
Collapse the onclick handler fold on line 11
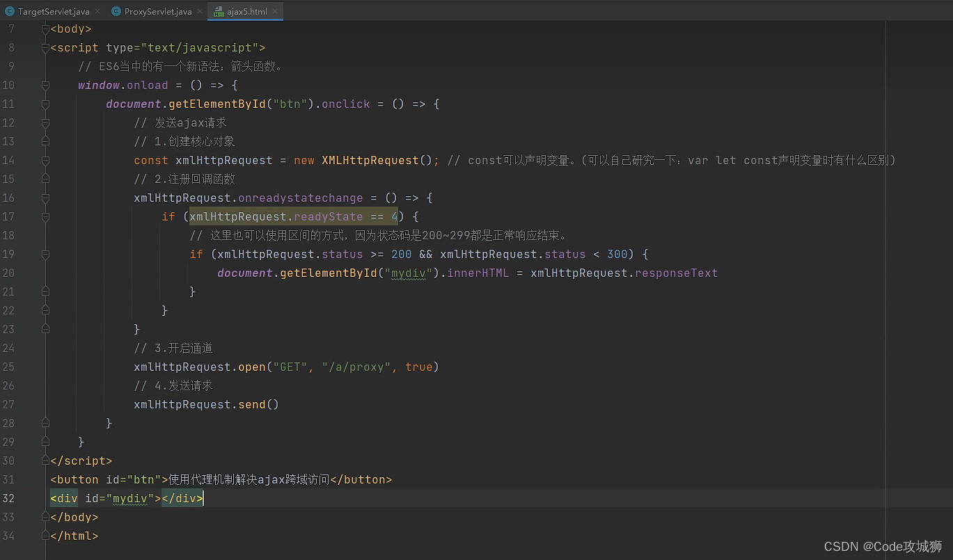pyautogui.click(x=45, y=104)
